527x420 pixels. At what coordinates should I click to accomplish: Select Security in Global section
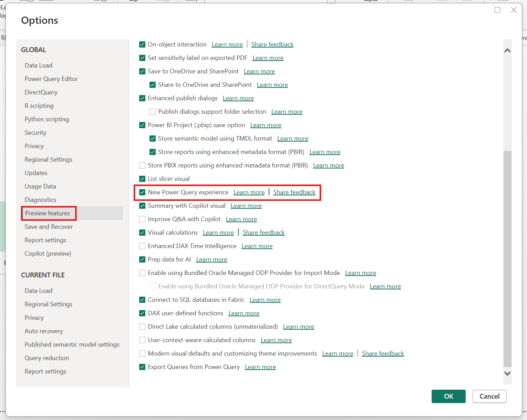tap(35, 133)
